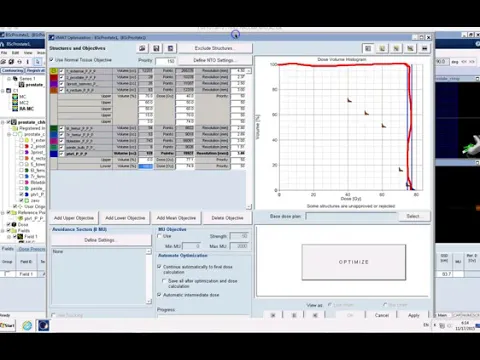The height and width of the screenshot is (360, 480).
Task: Open the Edit menu
Action: click(15, 53)
